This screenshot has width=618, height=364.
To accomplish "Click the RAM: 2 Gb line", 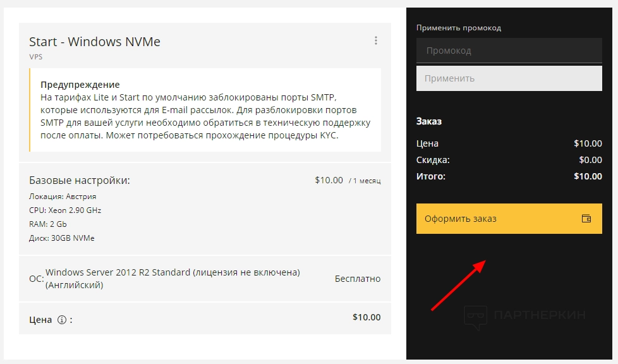I will [47, 224].
